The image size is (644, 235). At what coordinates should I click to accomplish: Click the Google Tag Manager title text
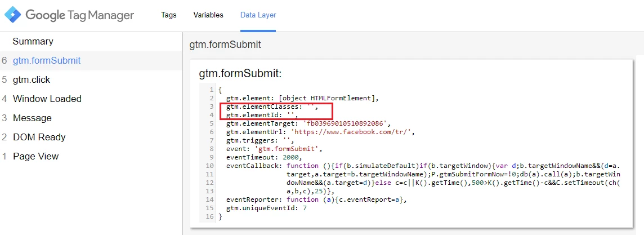(80, 15)
